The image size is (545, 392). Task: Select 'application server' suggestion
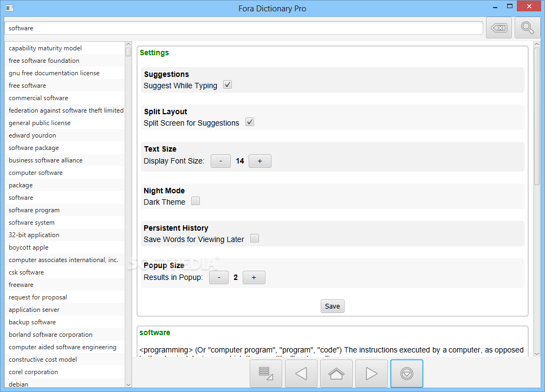(64, 310)
